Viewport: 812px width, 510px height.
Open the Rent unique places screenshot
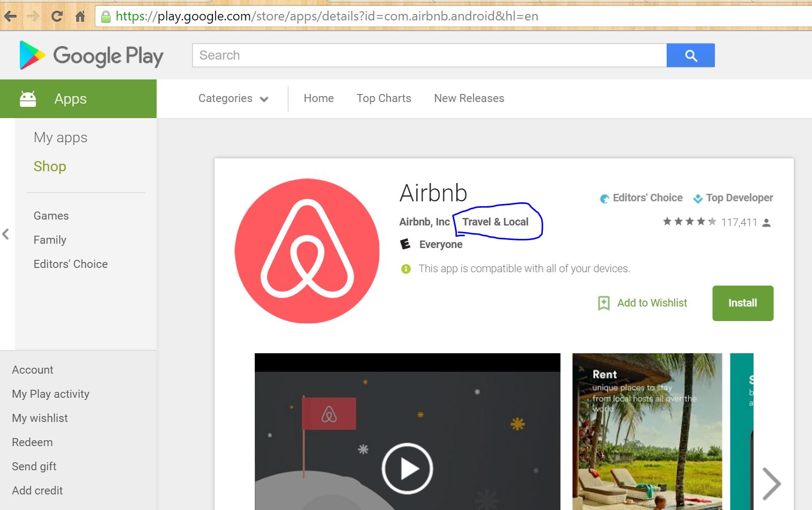click(x=647, y=432)
